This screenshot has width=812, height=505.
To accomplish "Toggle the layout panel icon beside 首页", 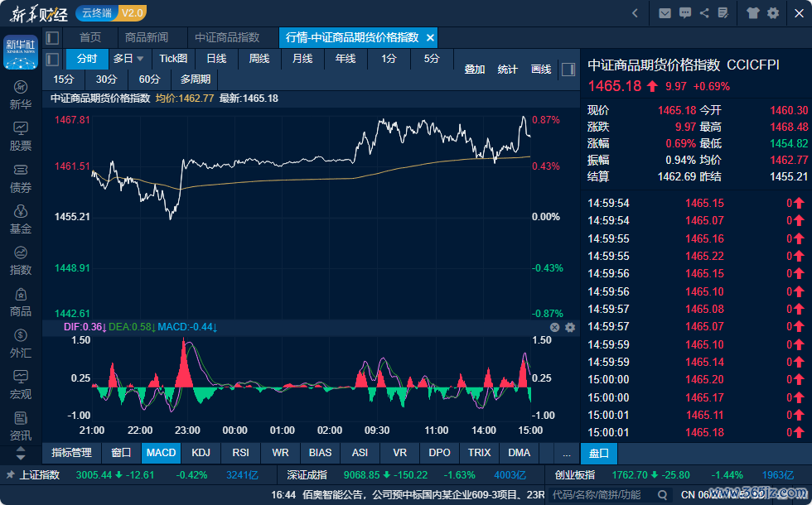I will 52,38.
